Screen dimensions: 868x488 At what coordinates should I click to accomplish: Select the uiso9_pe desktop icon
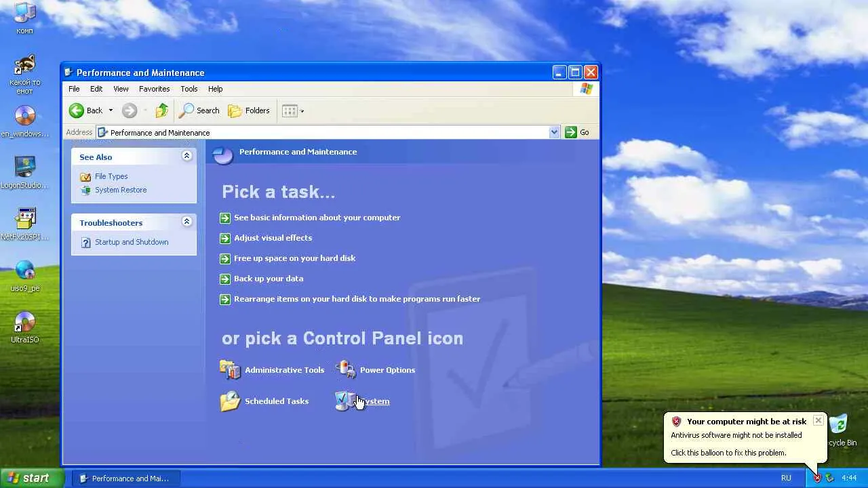(x=24, y=277)
